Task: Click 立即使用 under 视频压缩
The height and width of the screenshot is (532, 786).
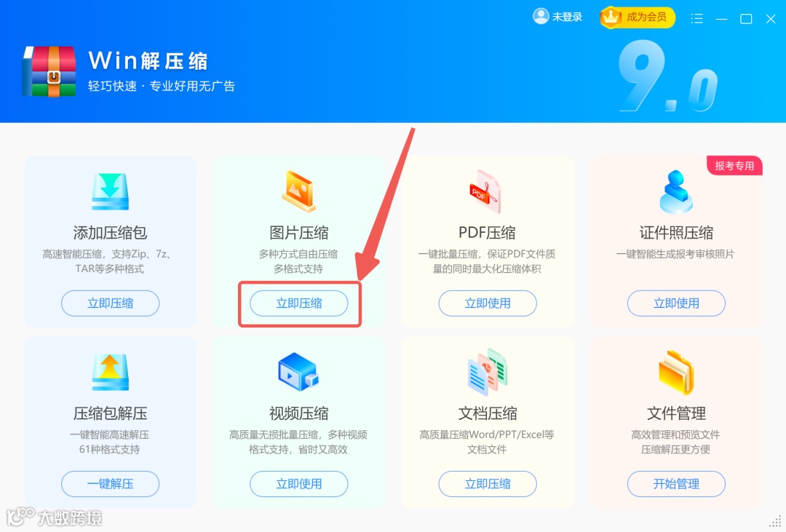Action: pyautogui.click(x=299, y=484)
